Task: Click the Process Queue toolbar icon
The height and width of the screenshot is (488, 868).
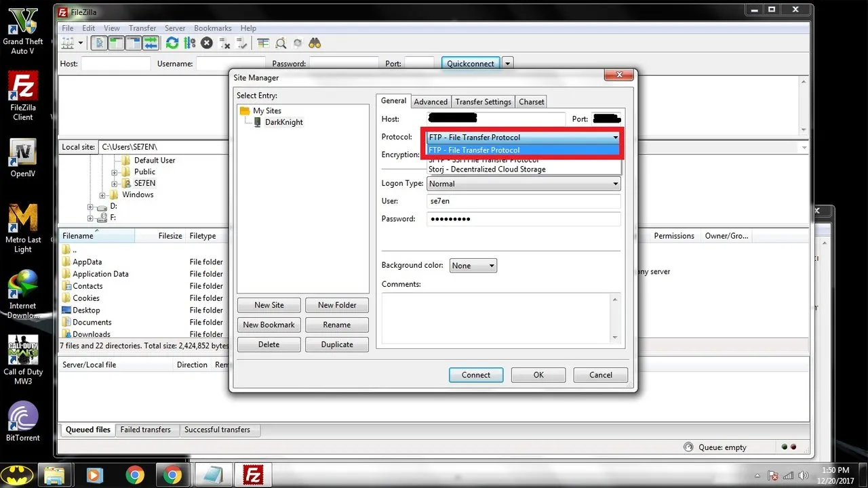Action: coord(189,43)
